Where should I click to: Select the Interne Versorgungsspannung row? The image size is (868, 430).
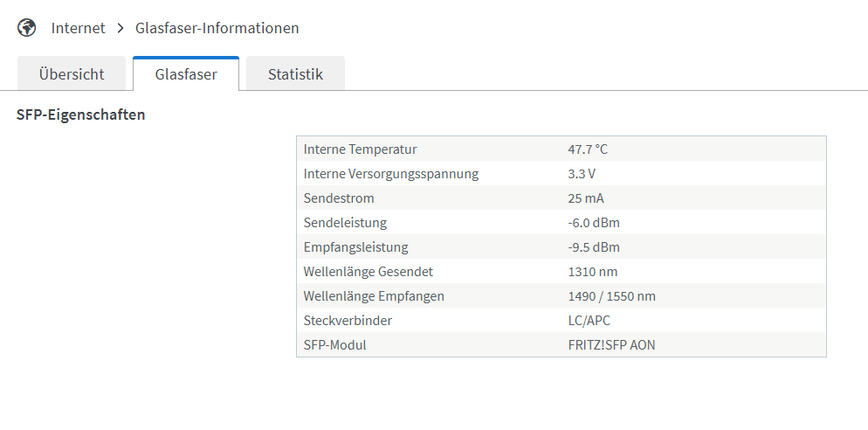tap(561, 173)
